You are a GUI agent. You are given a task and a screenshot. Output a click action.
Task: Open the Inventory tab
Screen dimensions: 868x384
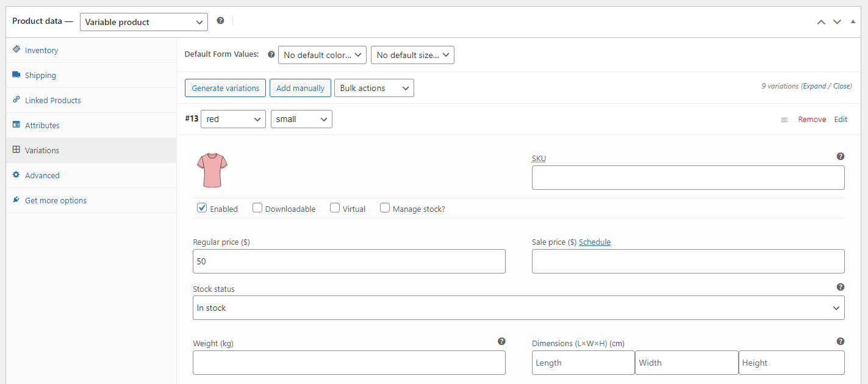pos(91,50)
